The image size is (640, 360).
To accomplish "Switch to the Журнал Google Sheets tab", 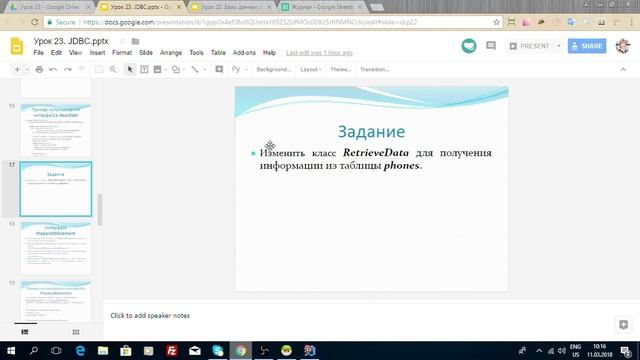I will pyautogui.click(x=322, y=7).
